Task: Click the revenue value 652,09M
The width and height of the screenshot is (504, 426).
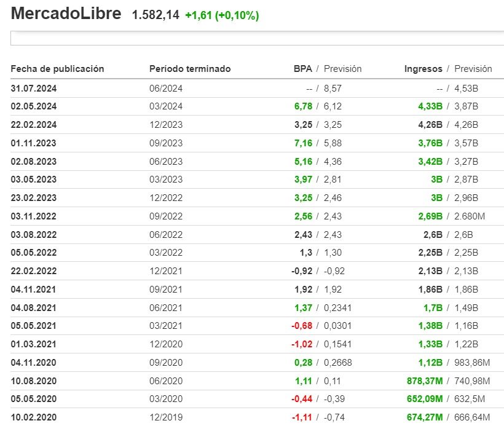Action: (x=425, y=399)
